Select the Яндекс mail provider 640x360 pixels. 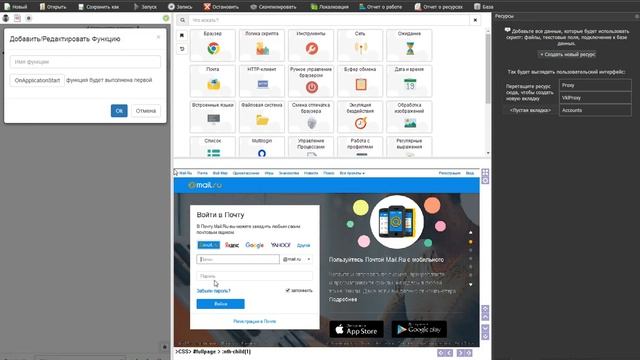pos(232,245)
